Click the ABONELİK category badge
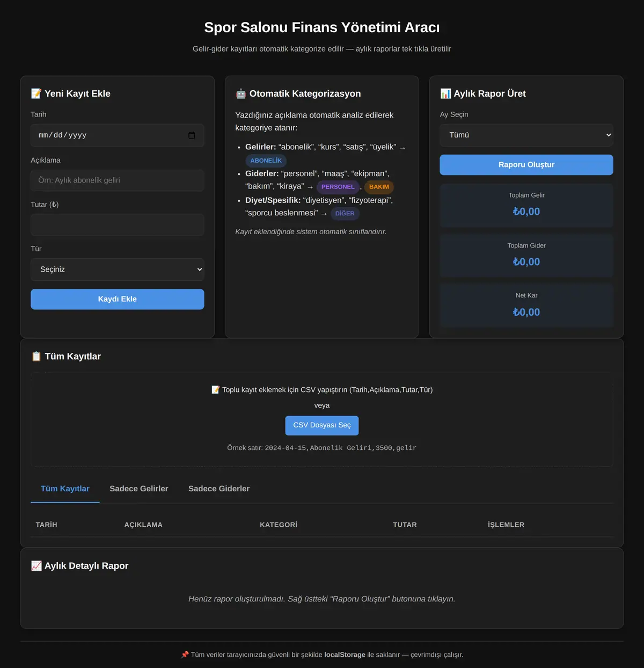This screenshot has height=668, width=644. (266, 161)
